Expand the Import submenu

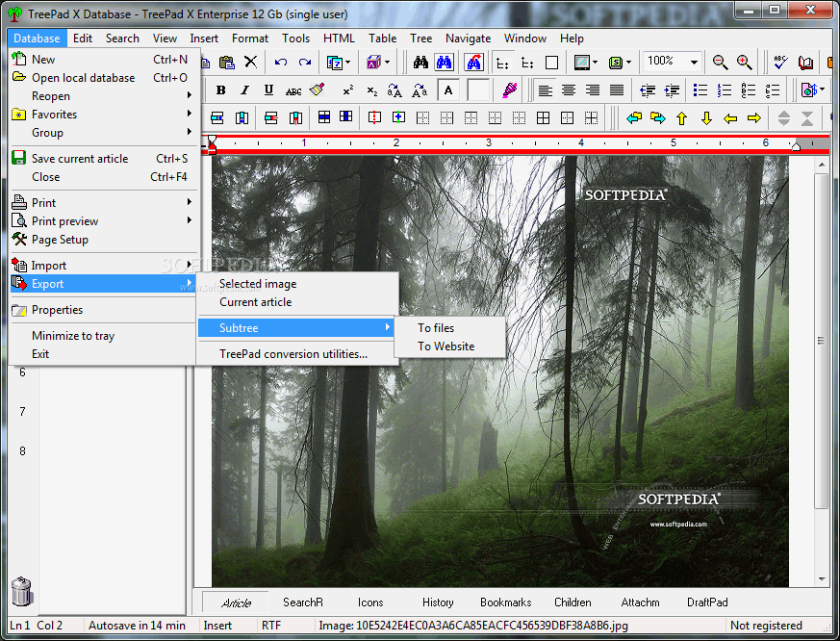pos(105,266)
